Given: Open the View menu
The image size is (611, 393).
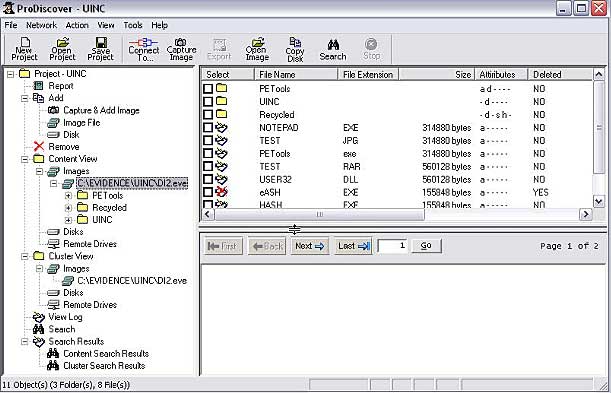Looking at the screenshot, I should click(x=106, y=25).
